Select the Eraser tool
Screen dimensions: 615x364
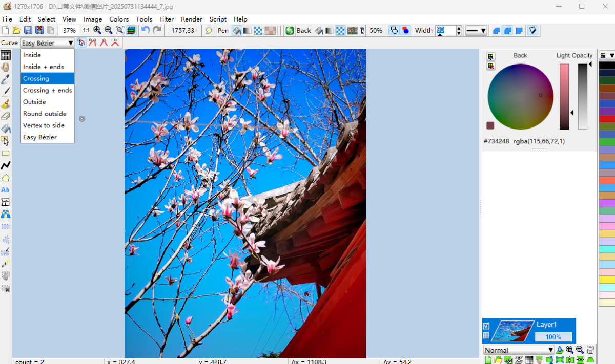(6, 116)
